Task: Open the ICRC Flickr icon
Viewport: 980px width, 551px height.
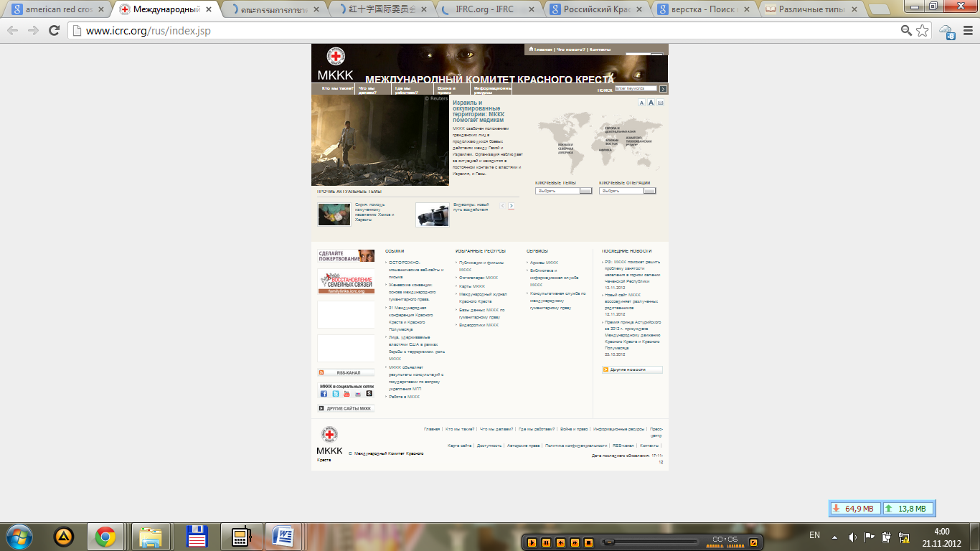Action: (x=358, y=393)
